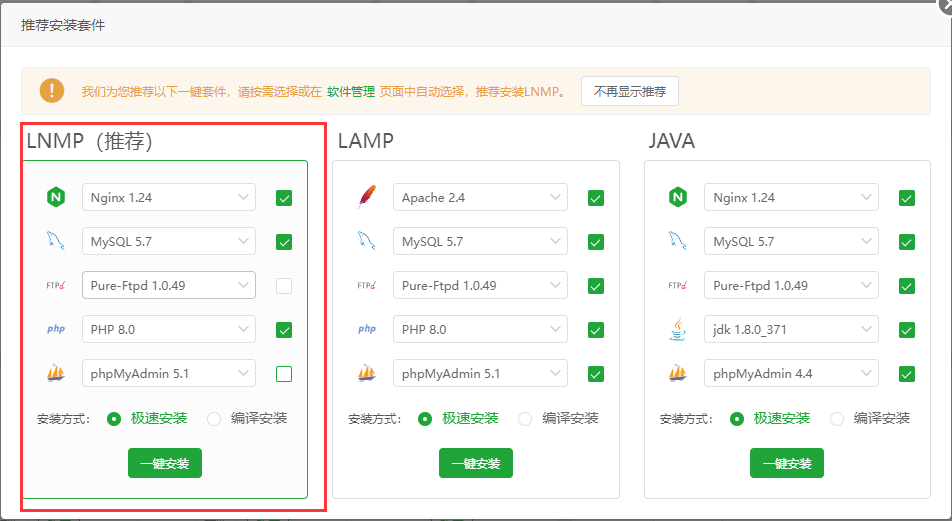952x521 pixels.
Task: Uncheck the MySQL 5.7 checkbox in LAMP
Action: pos(596,242)
